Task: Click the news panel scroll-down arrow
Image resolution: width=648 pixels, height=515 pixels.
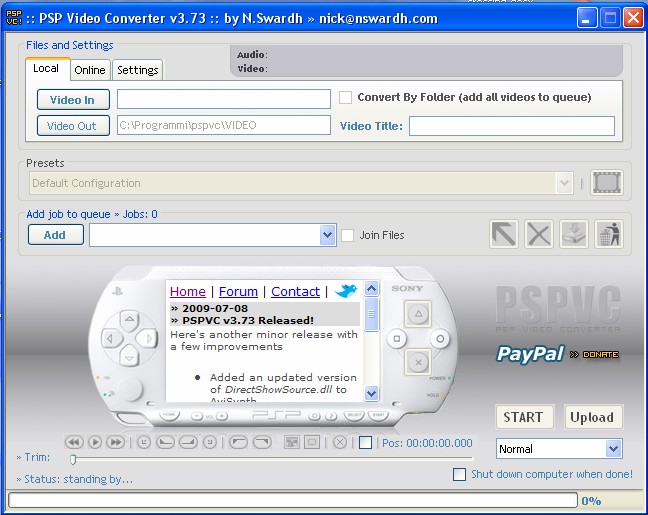Action: pos(372,393)
